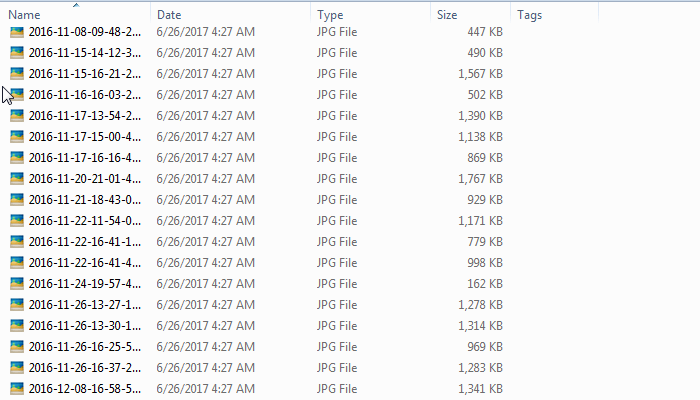Click the Size column header
This screenshot has height=400, width=700.
[x=447, y=15]
